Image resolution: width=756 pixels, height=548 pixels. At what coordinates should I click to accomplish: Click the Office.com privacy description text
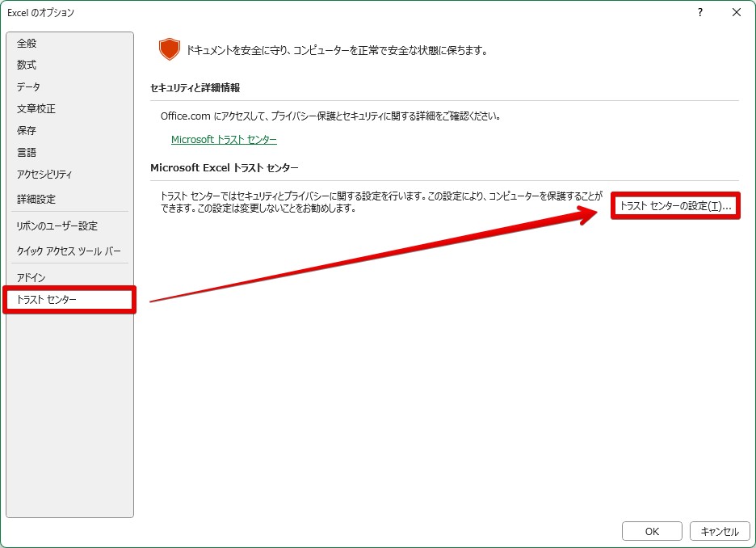(331, 116)
